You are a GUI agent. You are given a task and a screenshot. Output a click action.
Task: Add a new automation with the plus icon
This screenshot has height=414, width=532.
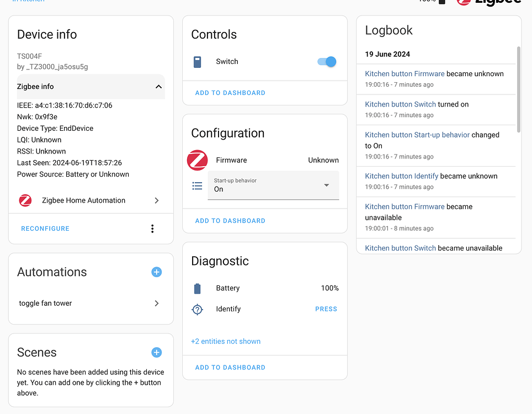pyautogui.click(x=156, y=272)
